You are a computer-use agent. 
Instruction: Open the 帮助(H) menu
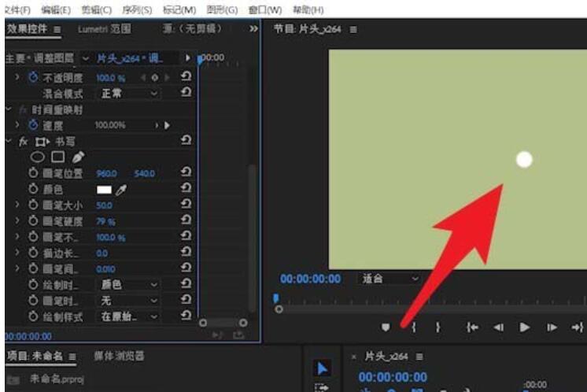click(x=308, y=9)
